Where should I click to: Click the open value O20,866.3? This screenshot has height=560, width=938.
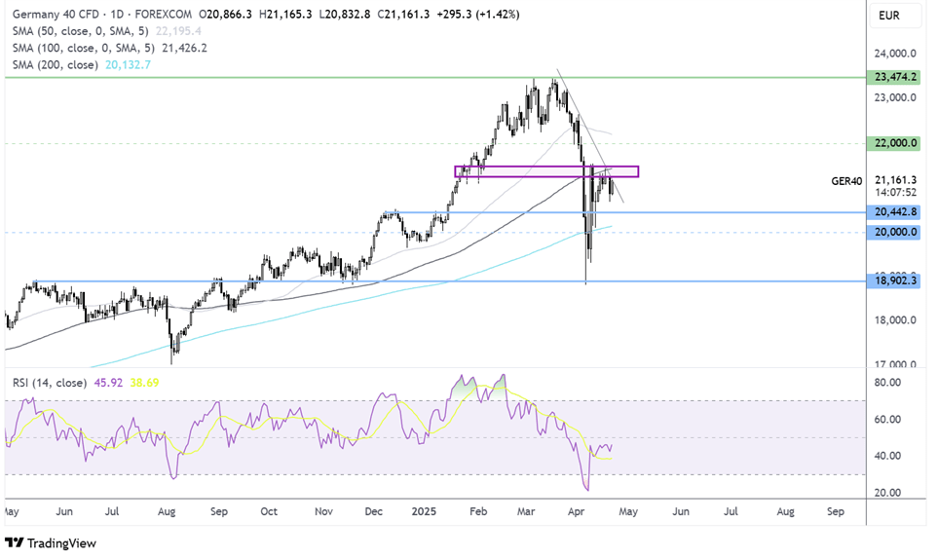click(x=225, y=14)
